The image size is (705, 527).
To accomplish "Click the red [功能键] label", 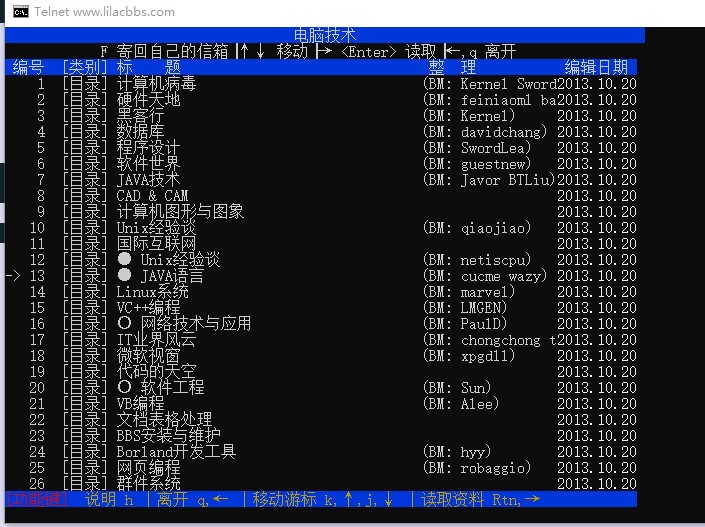I will click(36, 500).
